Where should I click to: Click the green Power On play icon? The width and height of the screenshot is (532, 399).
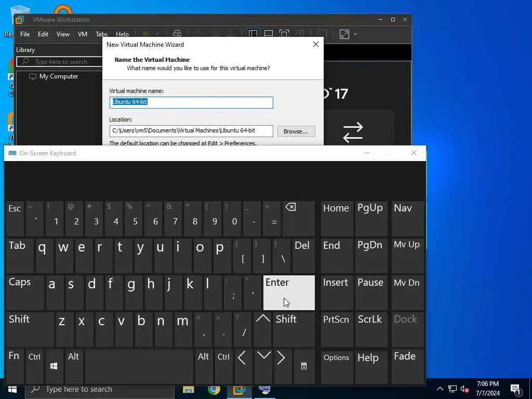[x=146, y=34]
